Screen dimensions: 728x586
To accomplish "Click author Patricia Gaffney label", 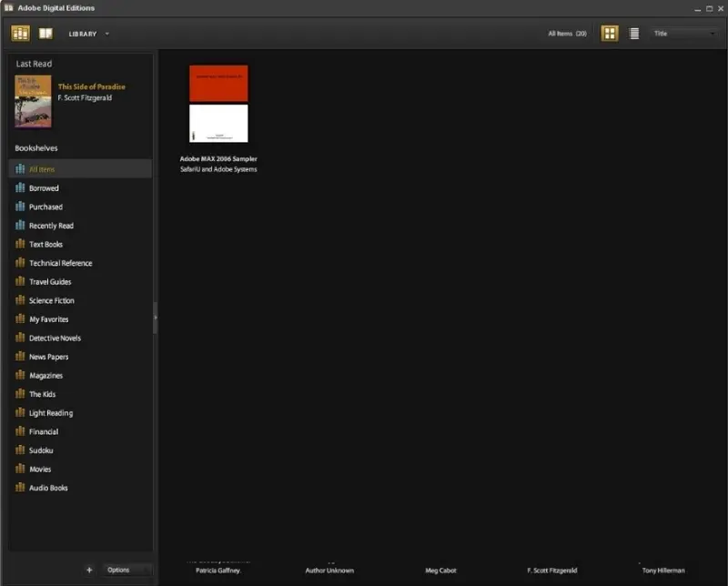I will pyautogui.click(x=218, y=571).
